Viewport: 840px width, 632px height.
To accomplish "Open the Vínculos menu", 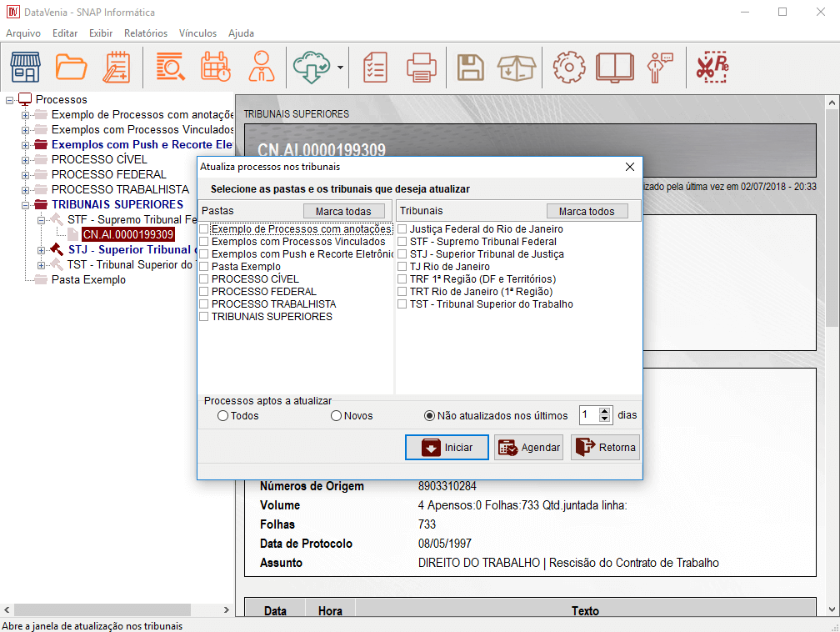I will 197,33.
